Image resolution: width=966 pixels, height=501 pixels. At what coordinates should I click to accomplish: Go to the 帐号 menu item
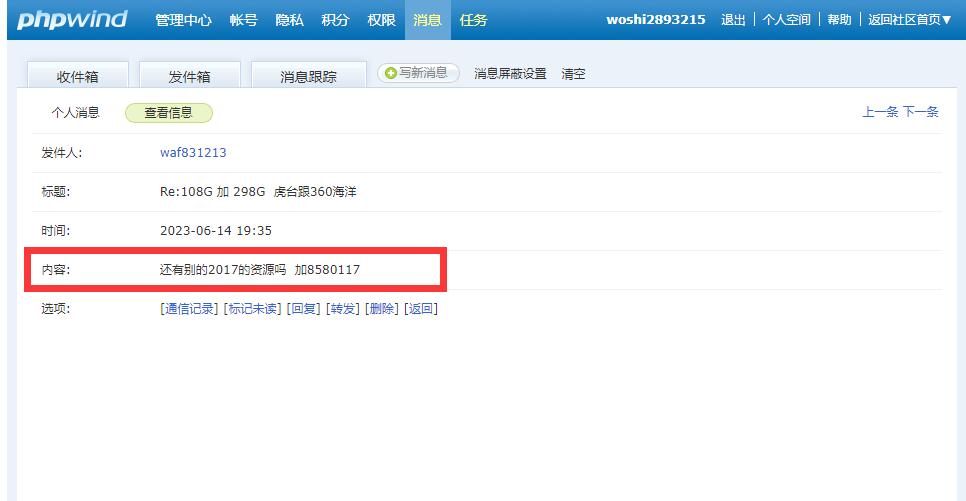tap(243, 20)
